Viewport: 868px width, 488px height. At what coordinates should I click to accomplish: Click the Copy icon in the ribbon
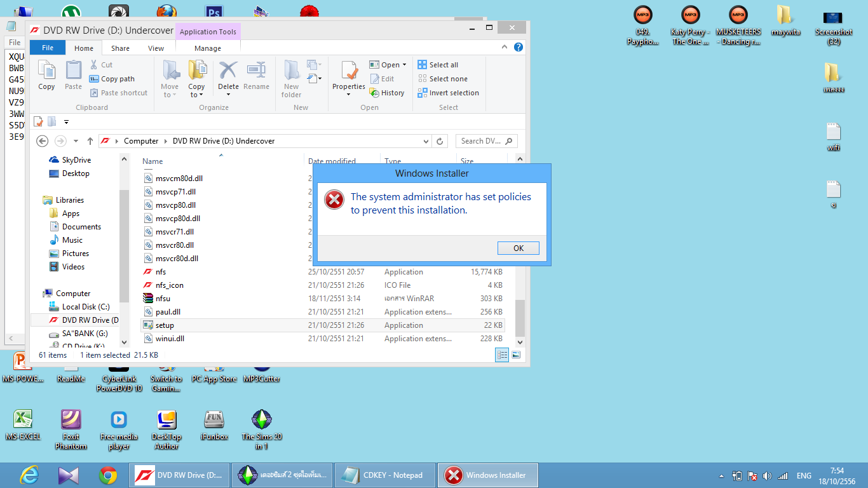(46, 75)
